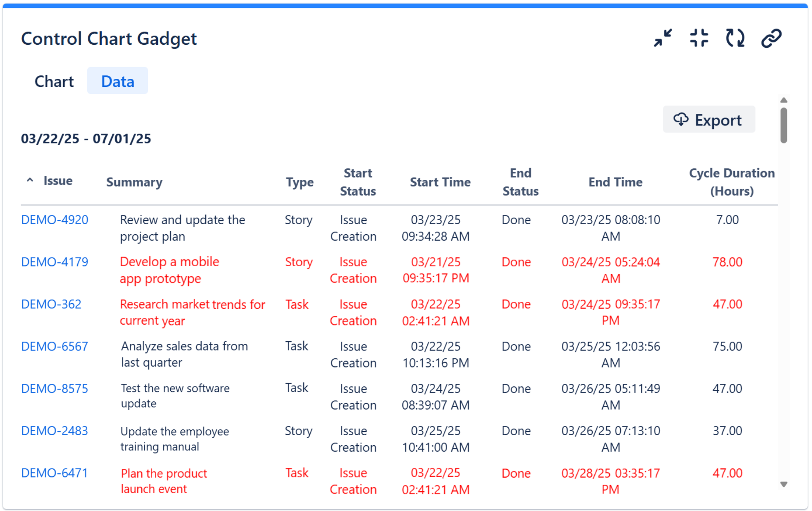Screen dimensions: 812x511
Task: Open issue DEMO-2483 link
Action: (x=54, y=431)
